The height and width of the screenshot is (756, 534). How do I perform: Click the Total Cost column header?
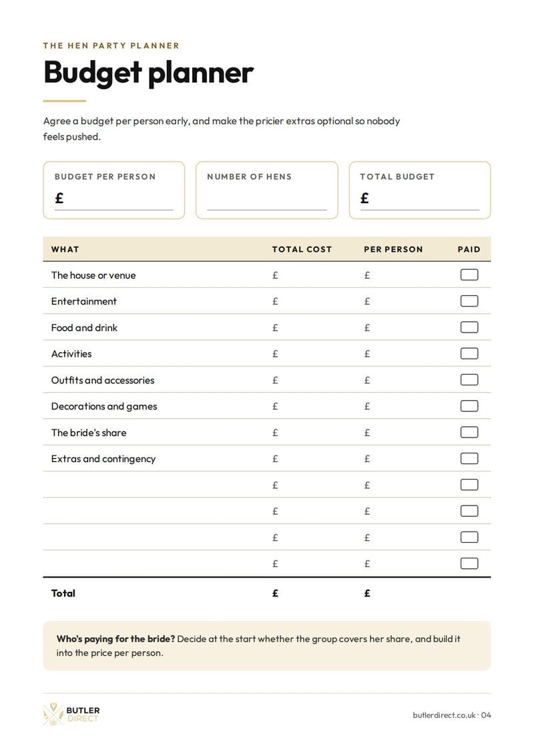pos(302,249)
